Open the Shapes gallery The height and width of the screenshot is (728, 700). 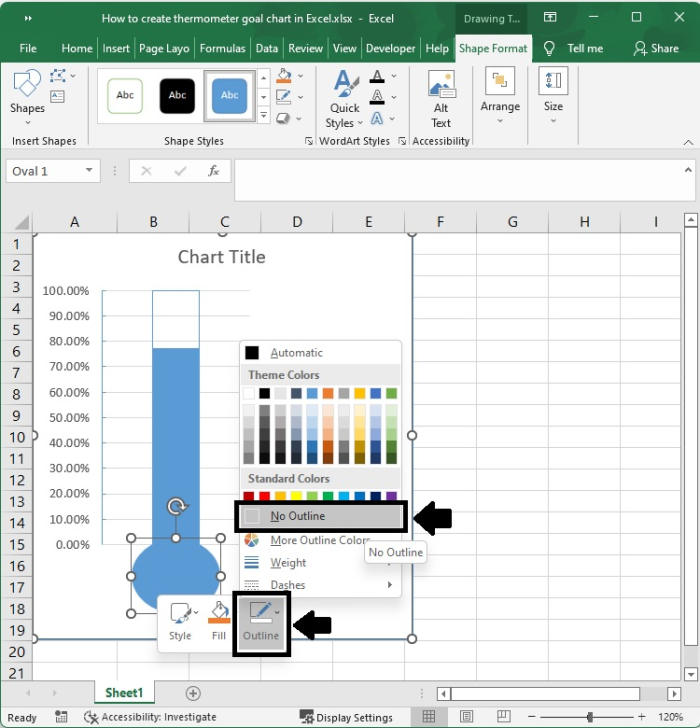click(27, 98)
